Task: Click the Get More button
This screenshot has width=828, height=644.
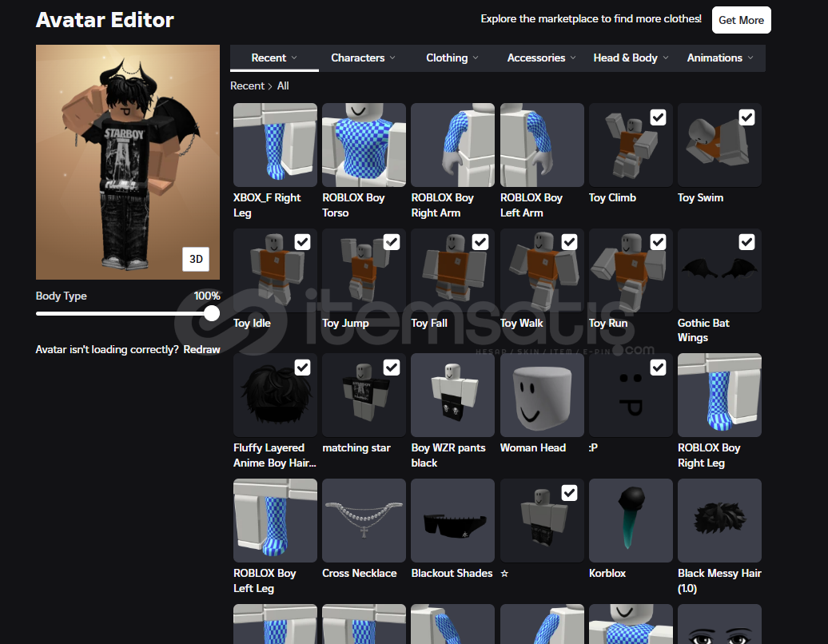Action: pos(742,20)
